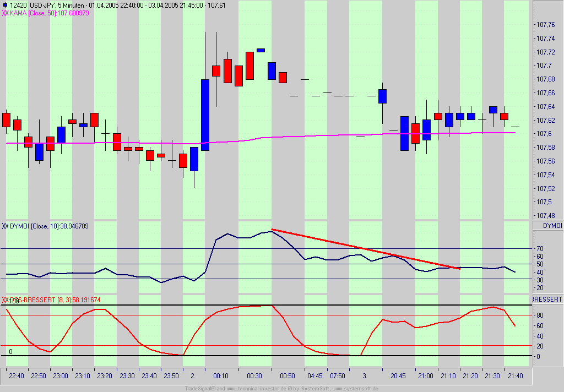Click the 107,62 price axis label
The image size is (564, 392).
click(x=546, y=121)
